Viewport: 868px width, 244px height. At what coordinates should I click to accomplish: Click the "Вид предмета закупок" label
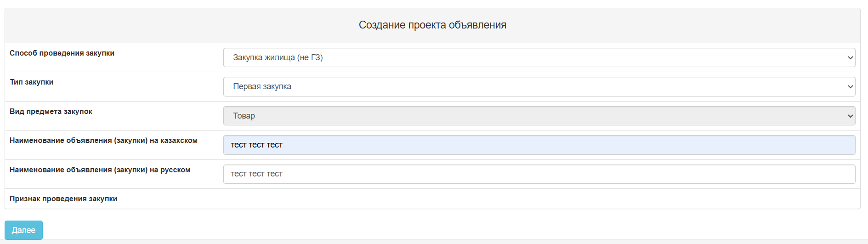pos(51,112)
